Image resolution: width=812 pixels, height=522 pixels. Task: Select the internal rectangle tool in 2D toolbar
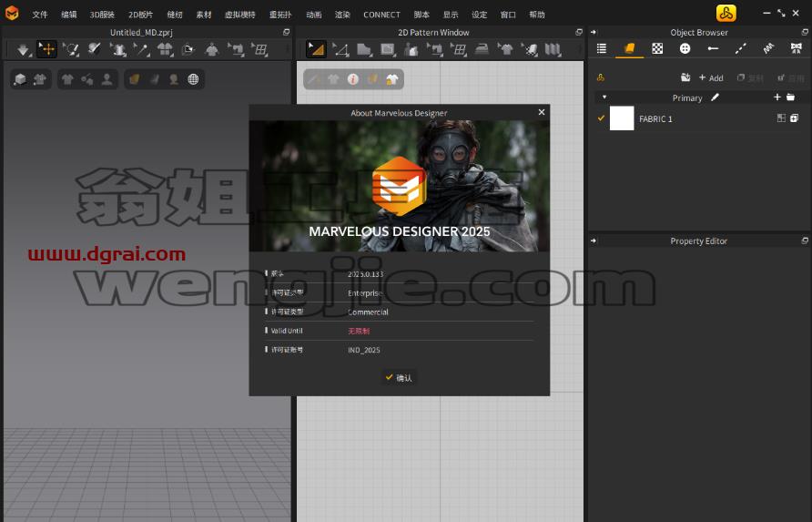(x=388, y=50)
